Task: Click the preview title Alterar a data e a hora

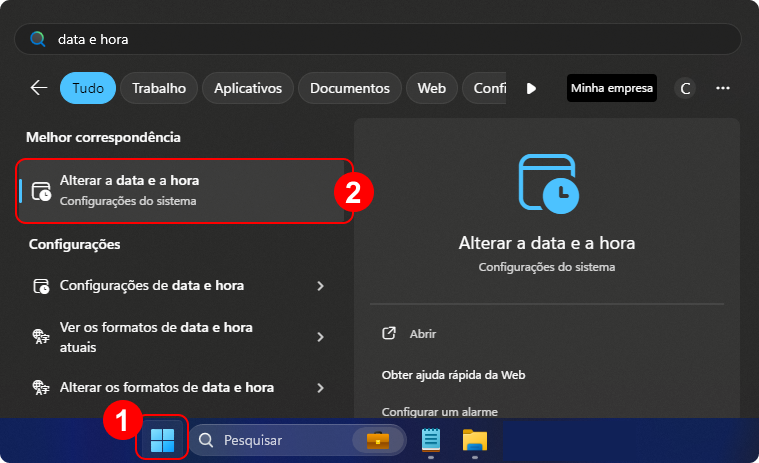Action: (x=547, y=243)
